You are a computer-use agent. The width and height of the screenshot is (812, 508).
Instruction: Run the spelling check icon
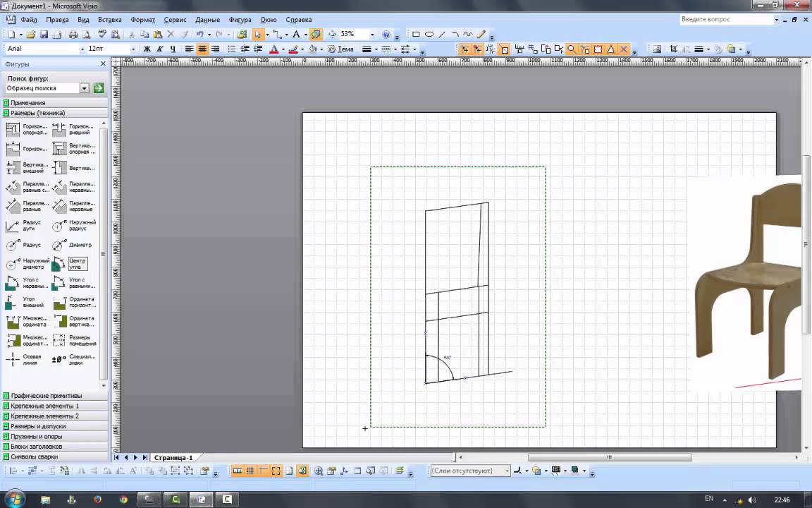[x=102, y=34]
